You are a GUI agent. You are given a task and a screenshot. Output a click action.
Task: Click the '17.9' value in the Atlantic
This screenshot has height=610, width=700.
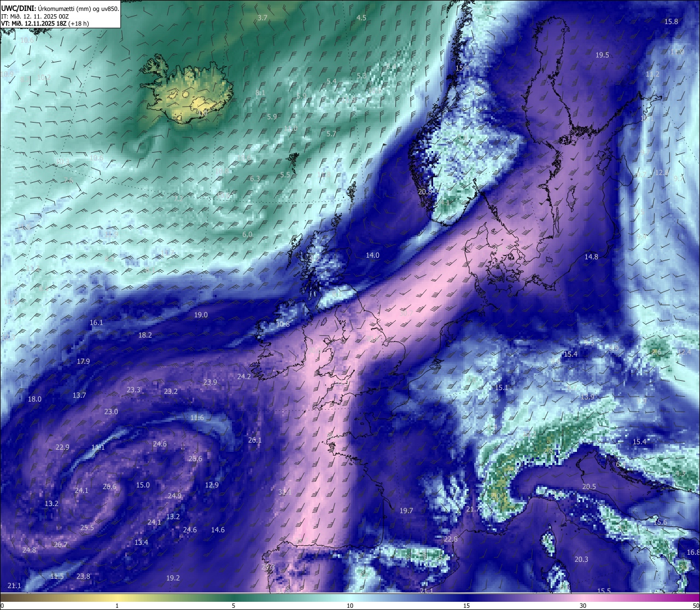pyautogui.click(x=83, y=362)
